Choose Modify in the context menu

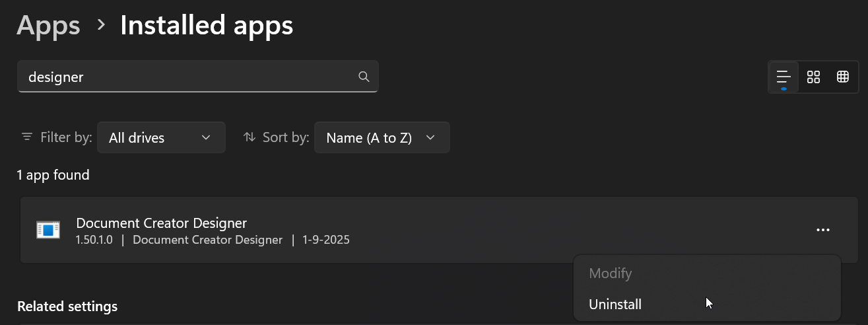(610, 273)
